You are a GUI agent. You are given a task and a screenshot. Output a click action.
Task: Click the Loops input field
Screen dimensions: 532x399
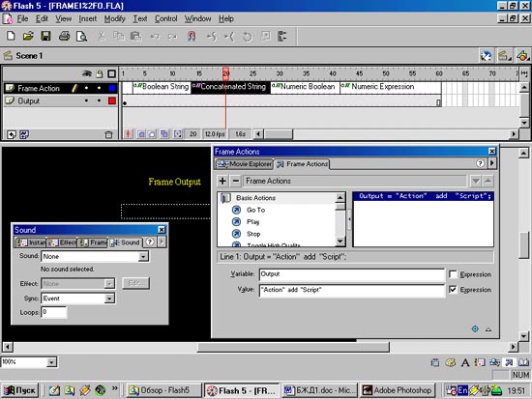(54, 312)
